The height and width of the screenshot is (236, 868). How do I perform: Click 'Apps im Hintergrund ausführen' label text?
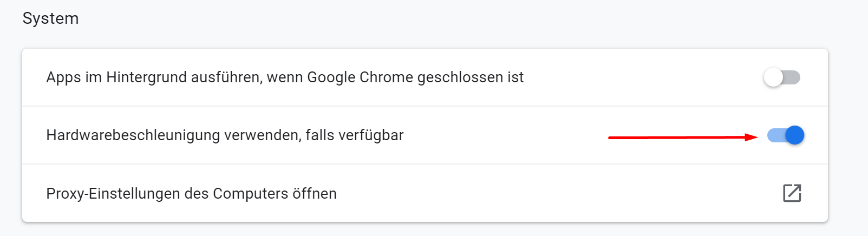click(x=153, y=77)
